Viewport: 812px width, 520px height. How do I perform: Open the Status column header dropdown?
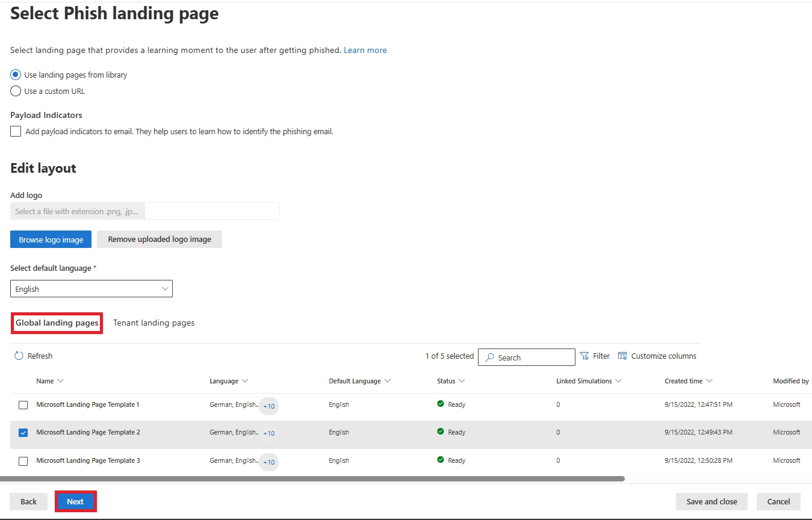pyautogui.click(x=461, y=380)
